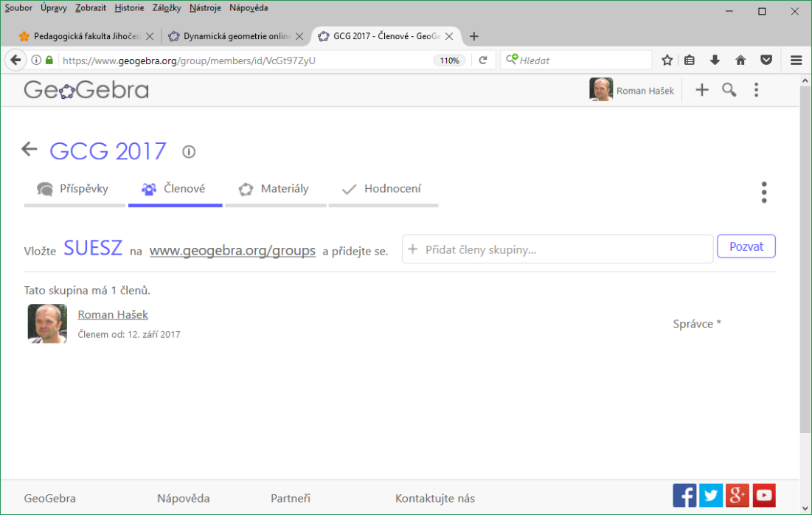
Task: Open Roman Hašek member profile link
Action: coord(113,314)
